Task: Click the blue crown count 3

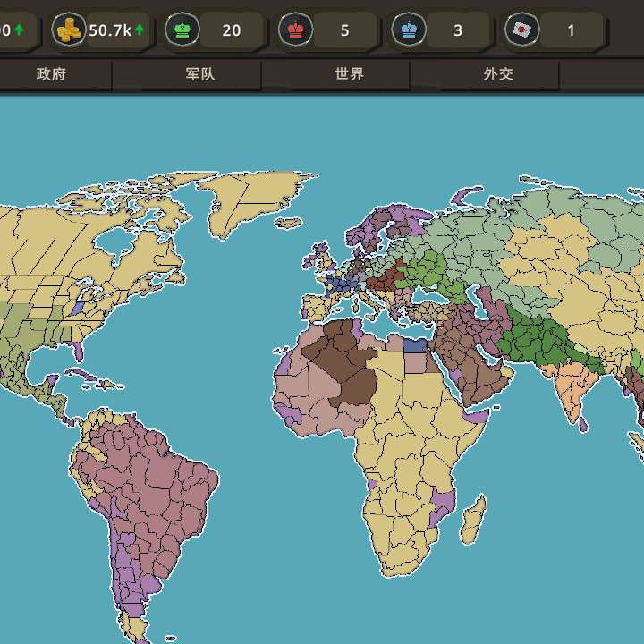Action: 458,30
